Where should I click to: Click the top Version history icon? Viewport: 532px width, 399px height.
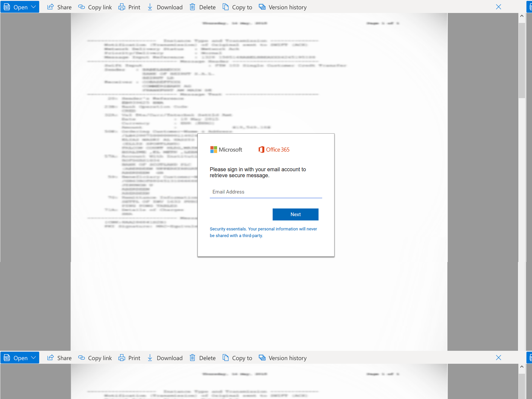coord(262,7)
